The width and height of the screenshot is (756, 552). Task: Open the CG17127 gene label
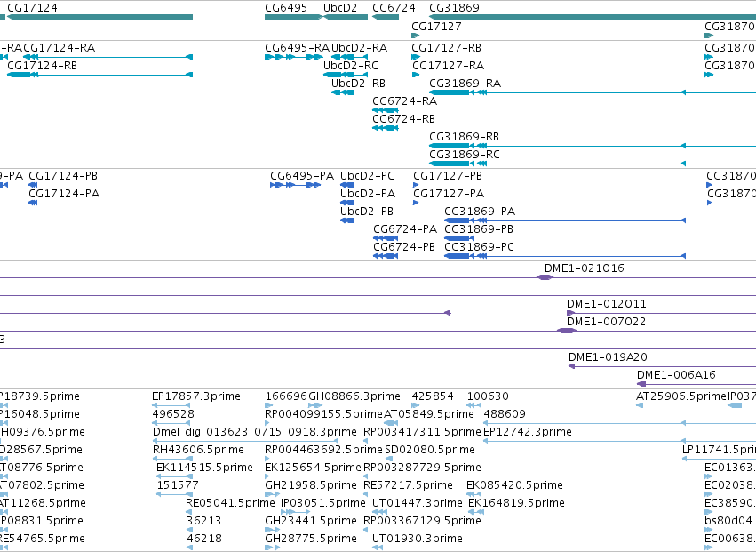(x=436, y=27)
